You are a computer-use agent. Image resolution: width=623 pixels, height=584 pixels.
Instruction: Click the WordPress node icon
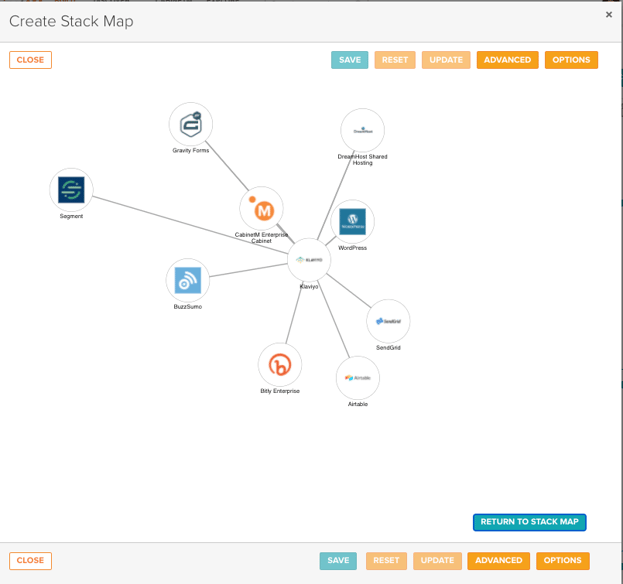coord(352,222)
